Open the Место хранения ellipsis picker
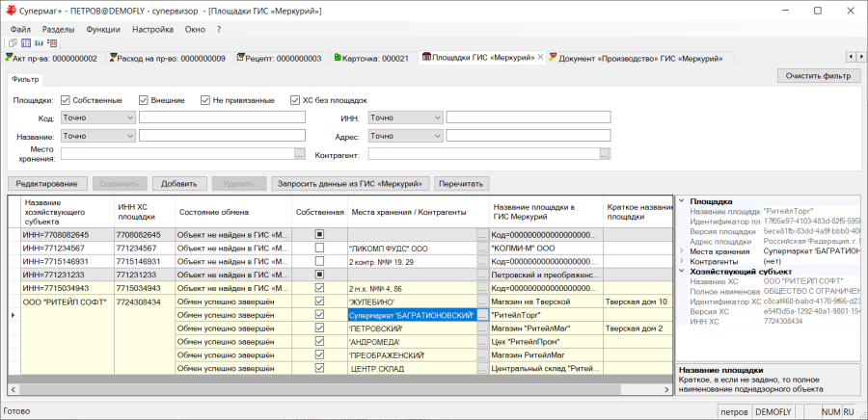 [300, 154]
